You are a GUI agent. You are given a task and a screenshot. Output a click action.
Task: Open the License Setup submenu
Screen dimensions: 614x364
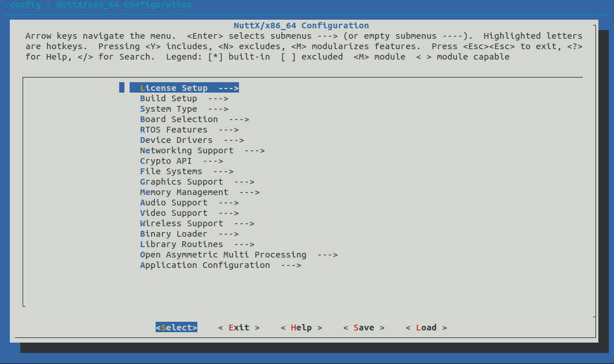(x=185, y=88)
